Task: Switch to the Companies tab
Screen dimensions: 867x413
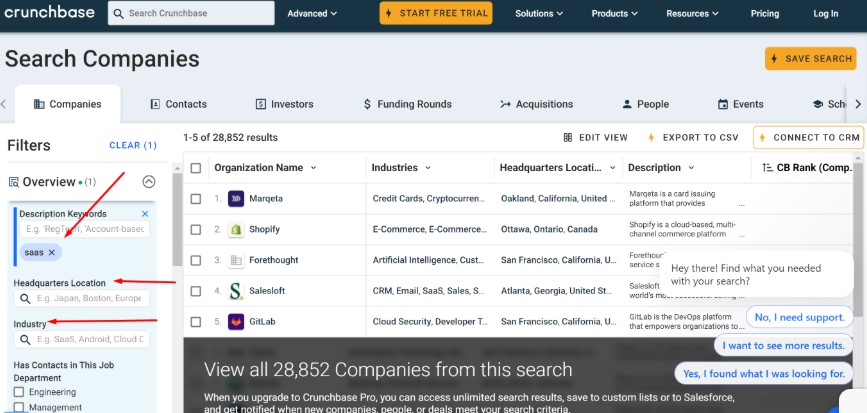Action: 67,104
